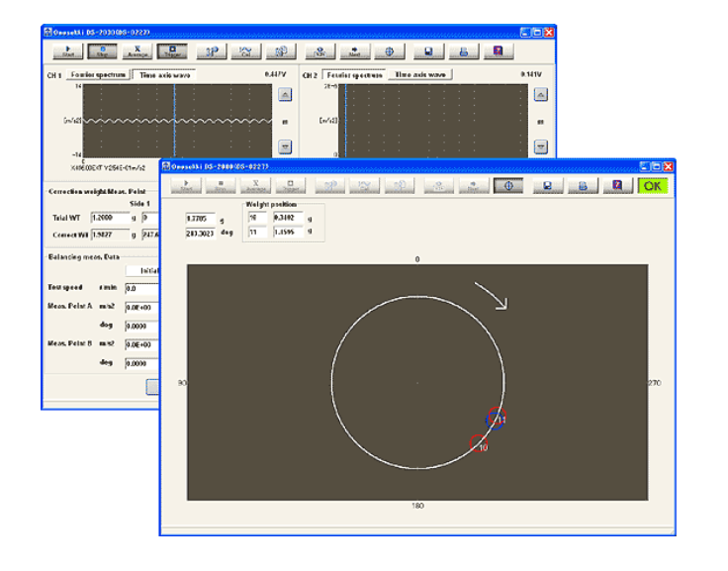Click the target crosshair icon in the back toolbar
Image resolution: width=728 pixels, height=571 pixels.
389,51
